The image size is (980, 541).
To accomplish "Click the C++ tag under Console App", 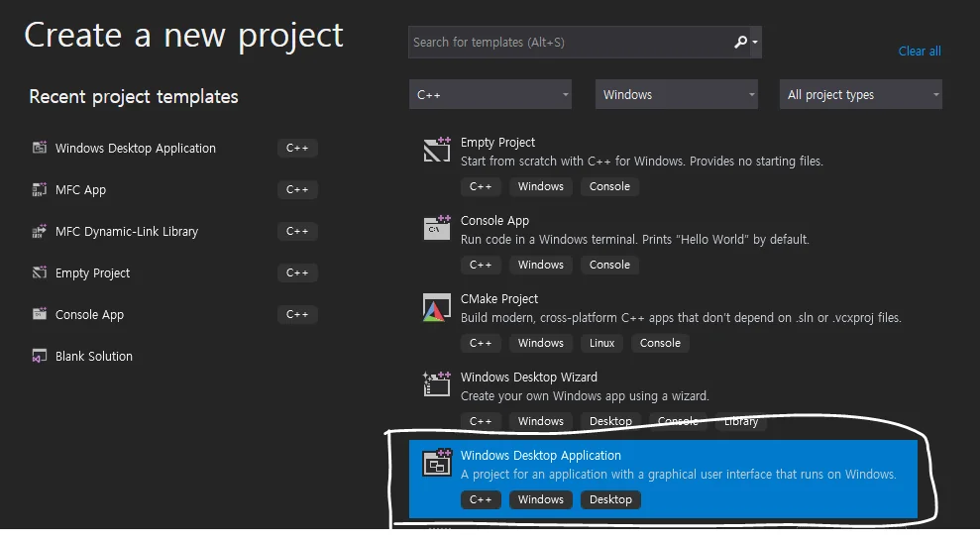I will tap(481, 265).
